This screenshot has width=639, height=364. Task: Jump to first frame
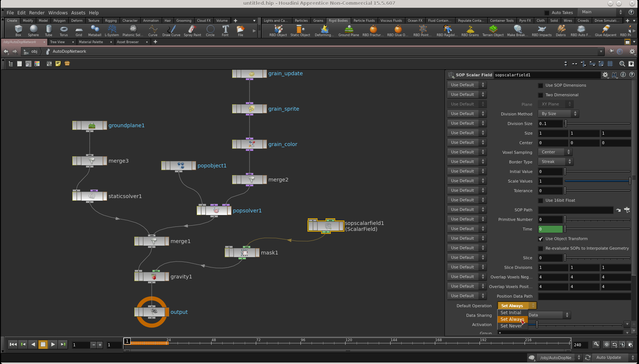pos(13,344)
